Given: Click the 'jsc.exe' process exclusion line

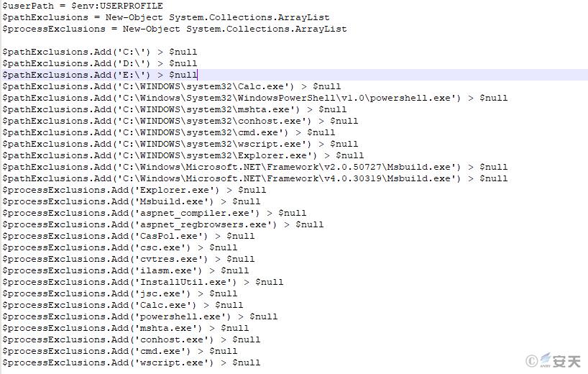Looking at the screenshot, I should 119,293.
